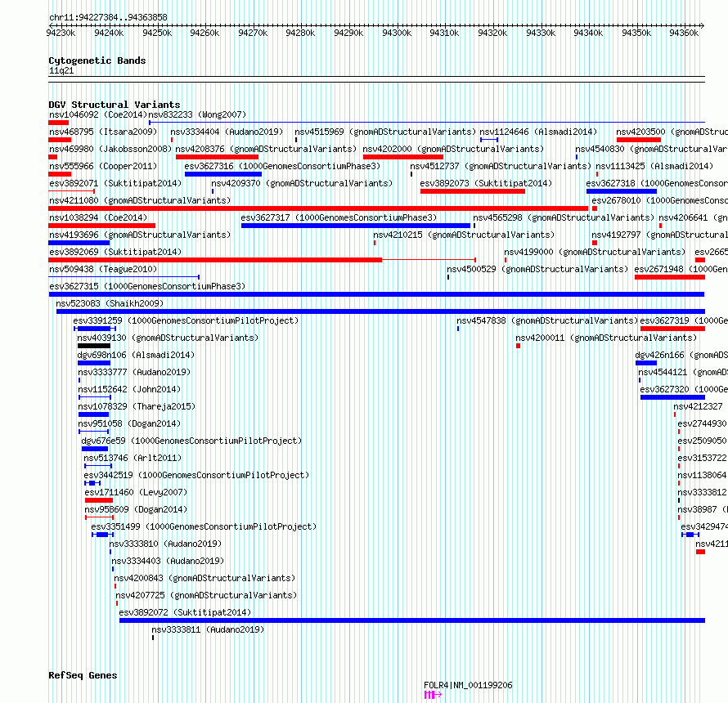The image size is (728, 703).
Task: Select the 11q21 cytogenetic band label
Action: [61, 70]
